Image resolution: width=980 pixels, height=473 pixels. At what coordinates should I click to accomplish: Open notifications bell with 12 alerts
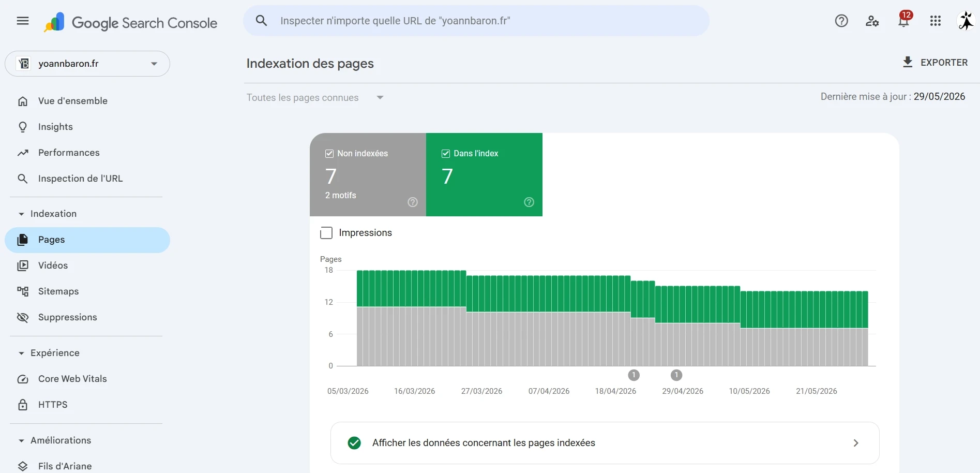coord(904,20)
